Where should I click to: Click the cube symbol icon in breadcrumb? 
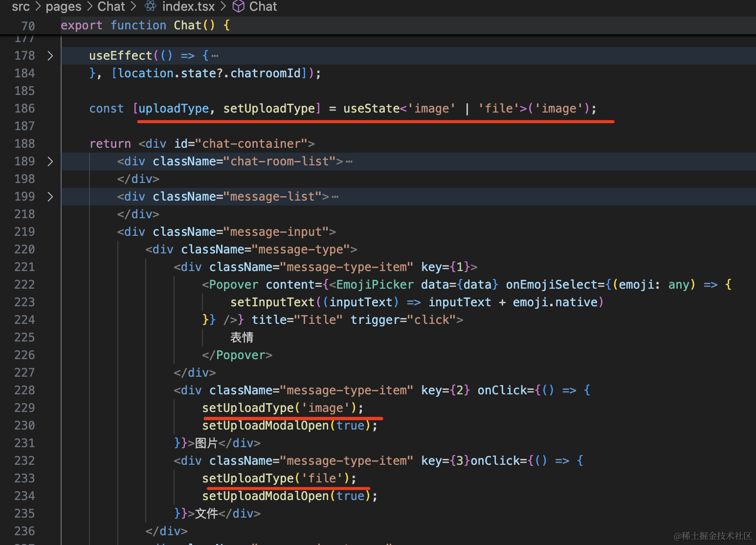(x=238, y=6)
